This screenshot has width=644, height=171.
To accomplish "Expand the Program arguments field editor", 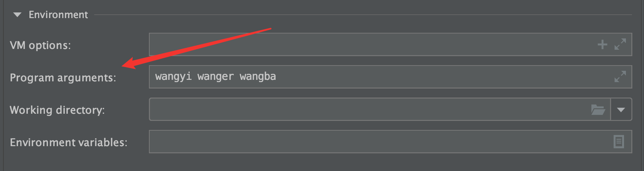I will coord(620,77).
